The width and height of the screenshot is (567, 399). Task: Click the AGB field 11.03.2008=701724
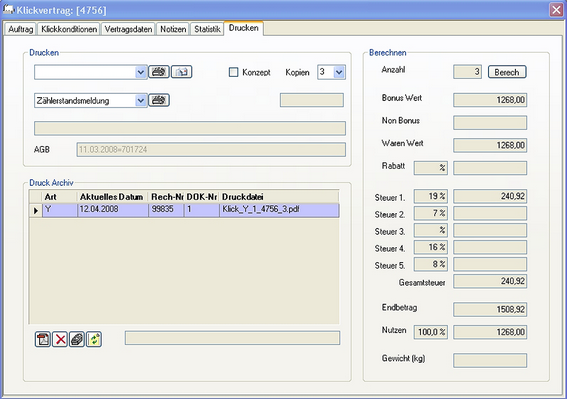pyautogui.click(x=211, y=149)
